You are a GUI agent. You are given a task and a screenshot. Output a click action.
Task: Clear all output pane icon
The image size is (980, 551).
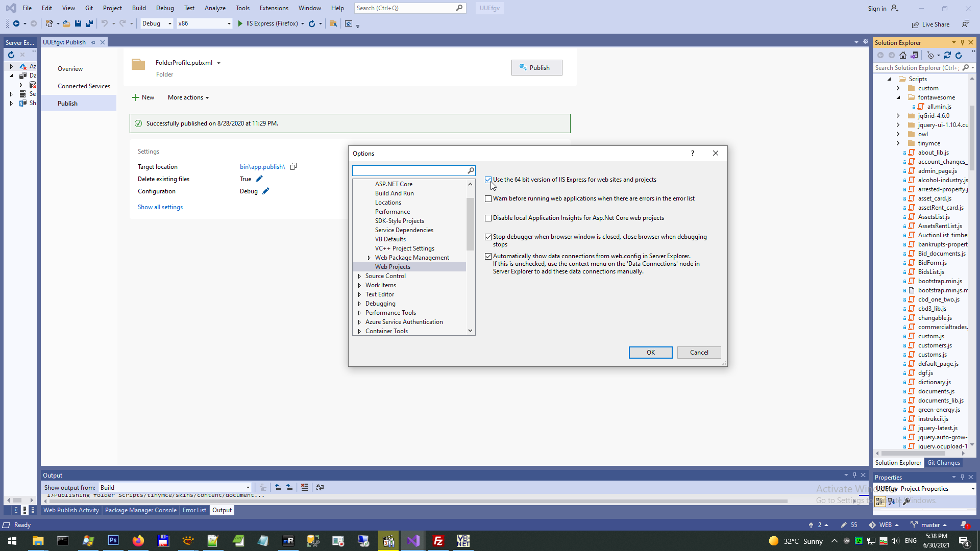coord(304,487)
